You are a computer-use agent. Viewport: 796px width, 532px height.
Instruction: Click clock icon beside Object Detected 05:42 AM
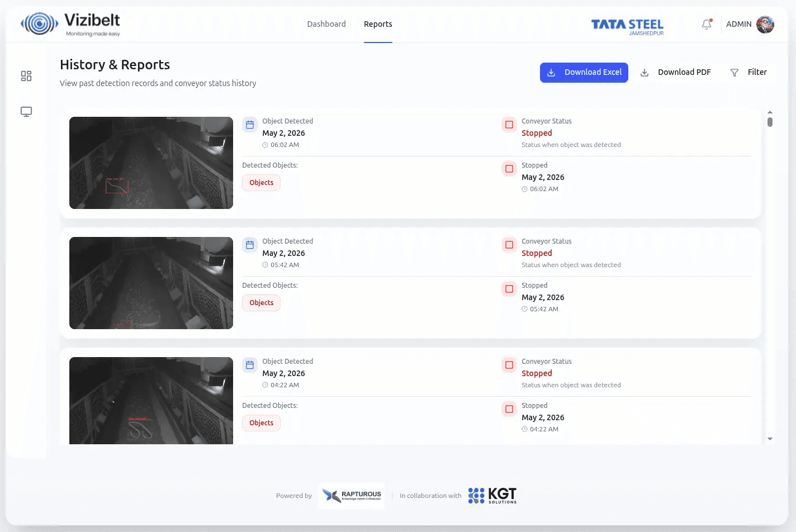point(266,265)
